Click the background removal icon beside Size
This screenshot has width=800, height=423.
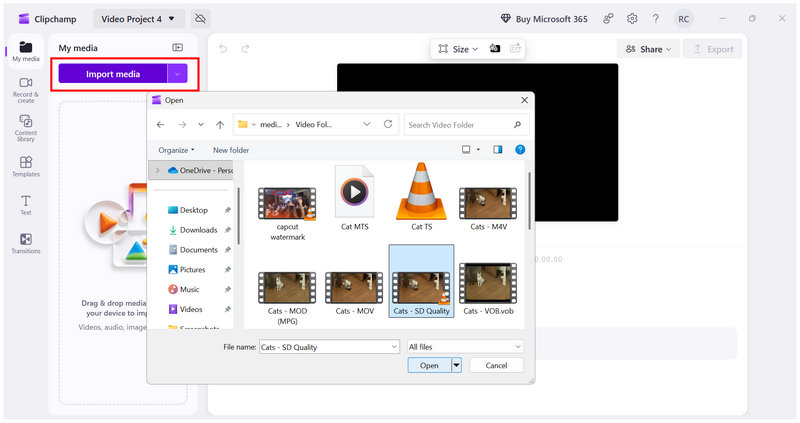[494, 48]
